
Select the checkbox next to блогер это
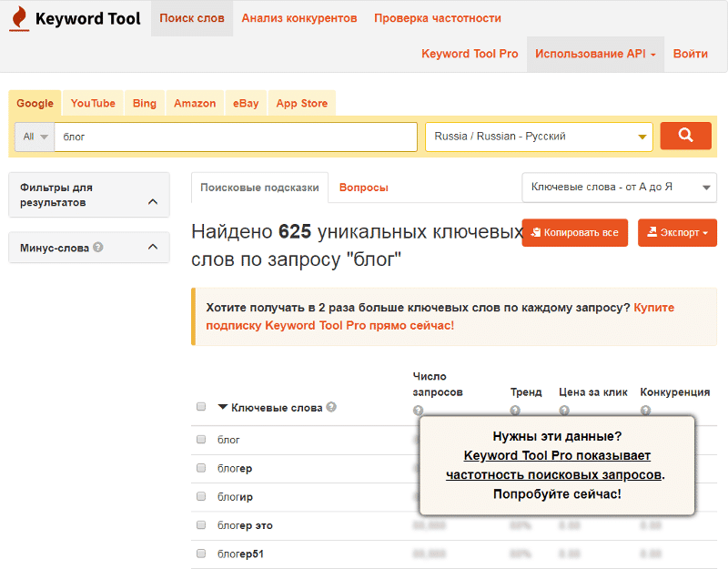(201, 525)
